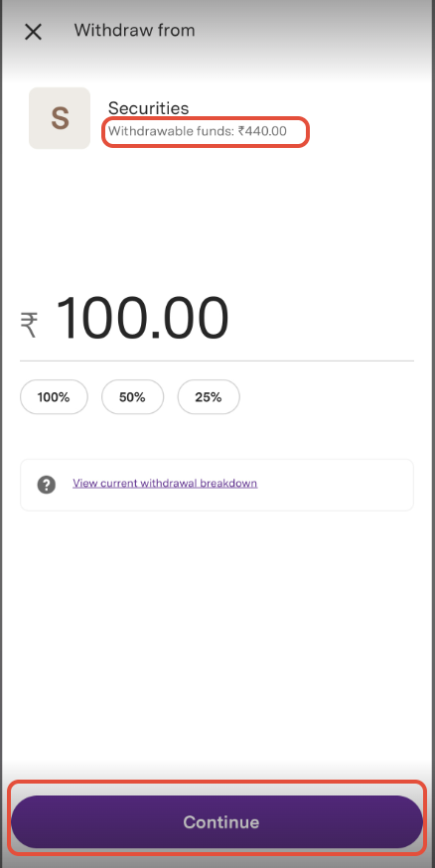Tap the purple Continue button
435x868 pixels.
[217, 822]
